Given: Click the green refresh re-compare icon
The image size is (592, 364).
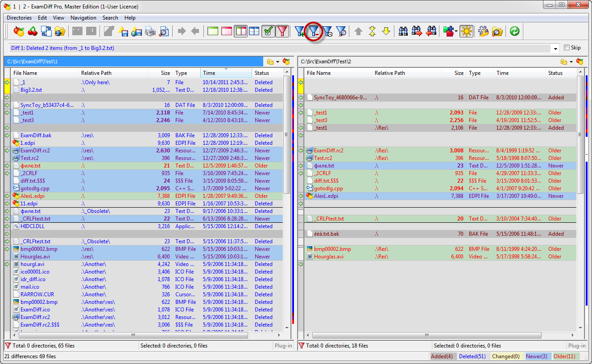Looking at the screenshot, I should point(514,31).
